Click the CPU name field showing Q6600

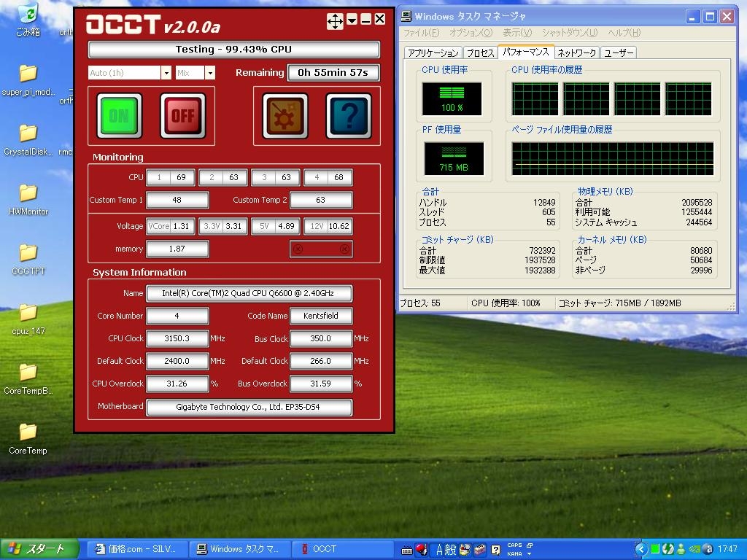click(x=249, y=293)
